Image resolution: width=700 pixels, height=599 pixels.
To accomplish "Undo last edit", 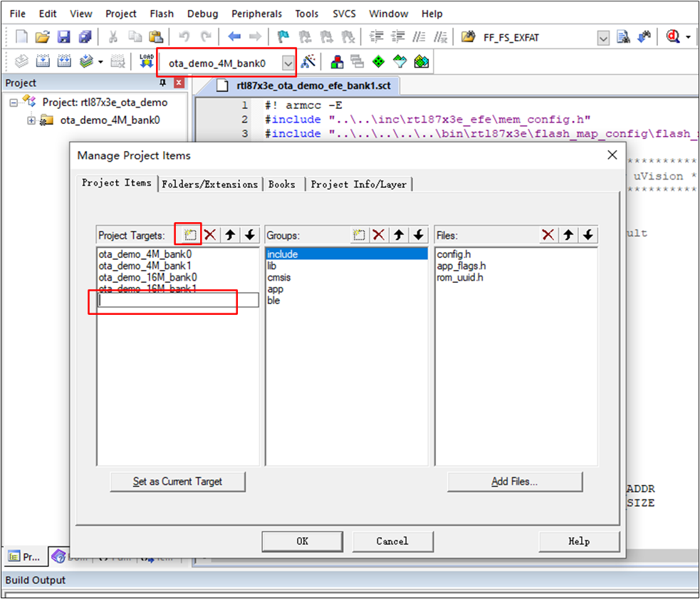I will 184,36.
